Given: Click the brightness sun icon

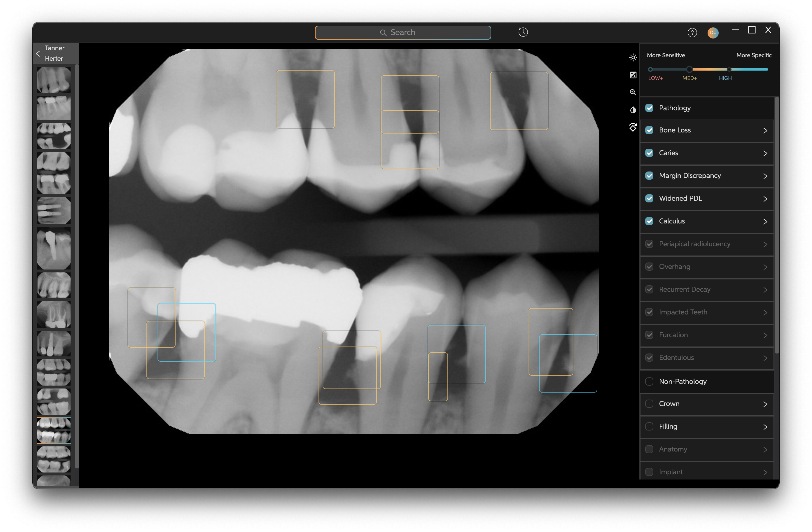Looking at the screenshot, I should point(633,57).
